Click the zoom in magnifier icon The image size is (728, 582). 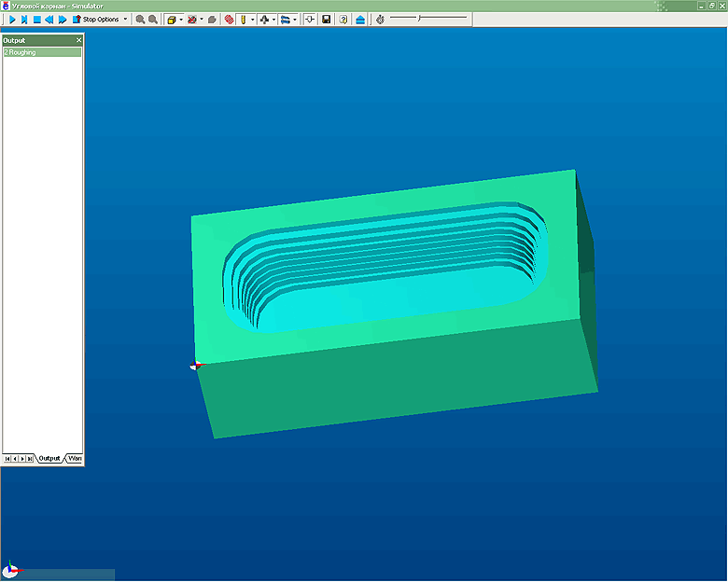click(x=140, y=20)
